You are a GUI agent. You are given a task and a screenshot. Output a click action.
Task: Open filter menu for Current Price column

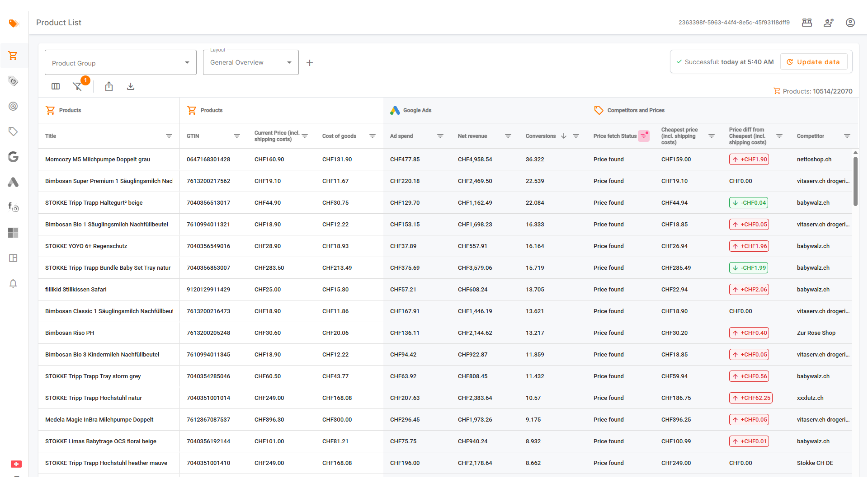305,136
